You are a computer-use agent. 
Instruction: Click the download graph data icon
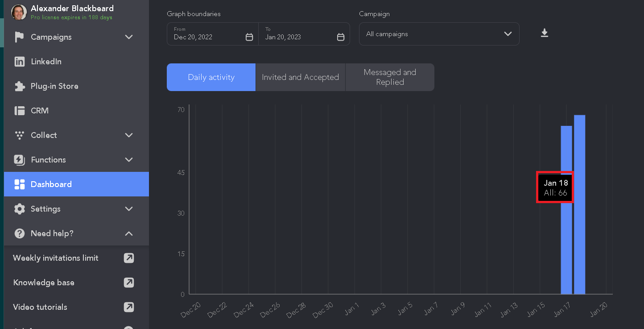tap(544, 33)
